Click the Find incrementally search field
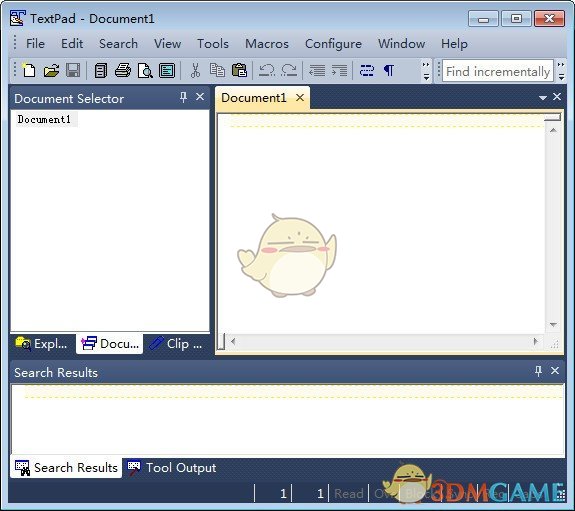The height and width of the screenshot is (511, 575). click(x=498, y=71)
